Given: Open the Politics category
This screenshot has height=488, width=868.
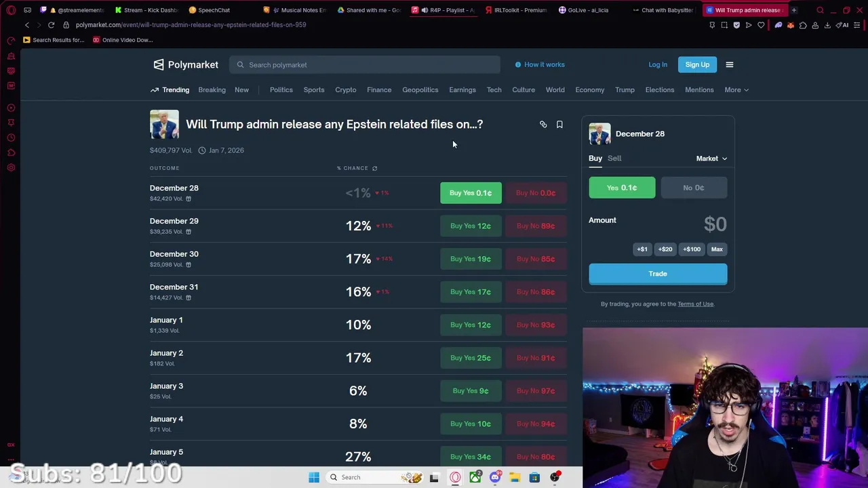Looking at the screenshot, I should point(281,89).
